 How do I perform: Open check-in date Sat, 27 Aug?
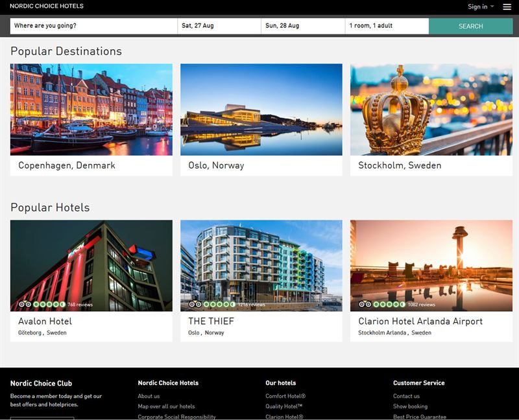pyautogui.click(x=219, y=26)
